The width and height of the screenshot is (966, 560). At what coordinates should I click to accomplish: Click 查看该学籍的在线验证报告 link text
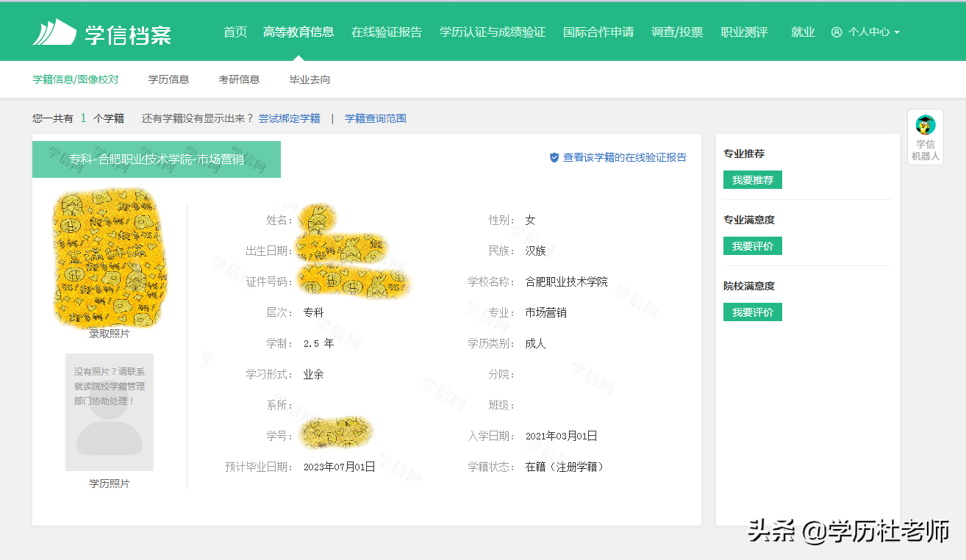[625, 157]
